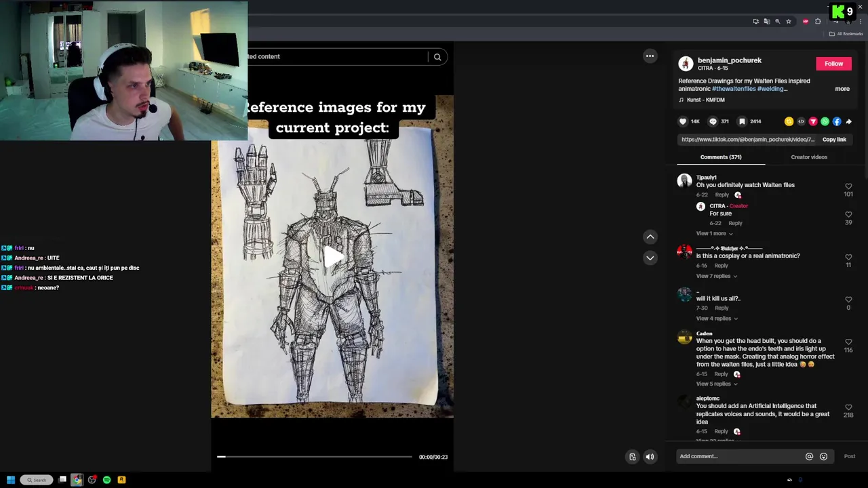Open the three-dot more options menu
This screenshot has width=868, height=488.
click(x=650, y=56)
